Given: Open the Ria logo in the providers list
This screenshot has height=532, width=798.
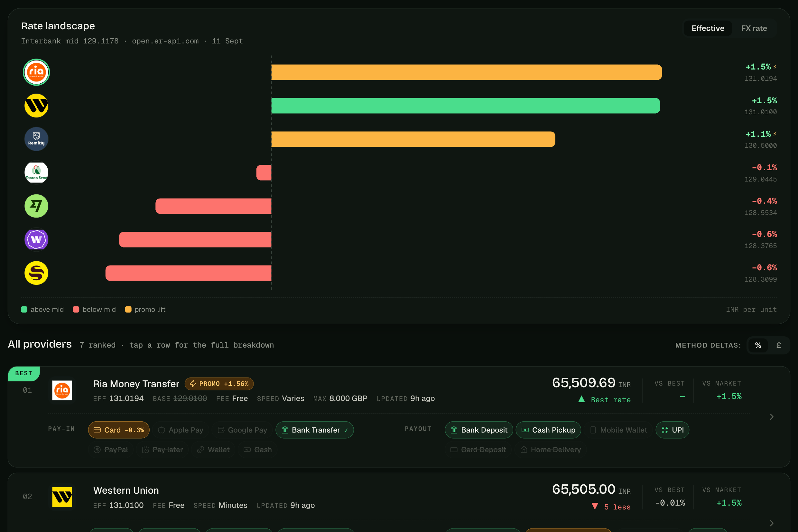Looking at the screenshot, I should click(62, 390).
